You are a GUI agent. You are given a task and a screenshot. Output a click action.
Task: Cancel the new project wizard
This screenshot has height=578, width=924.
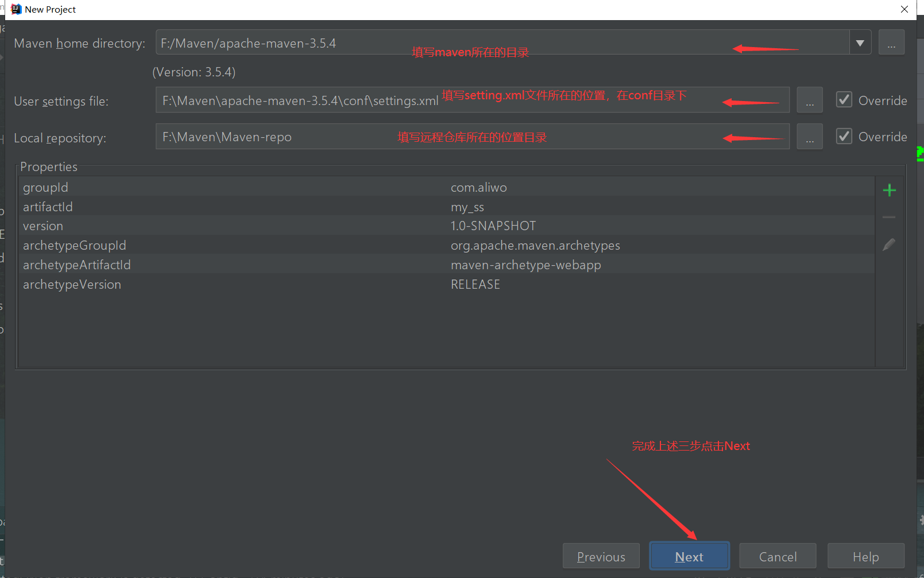coord(778,556)
